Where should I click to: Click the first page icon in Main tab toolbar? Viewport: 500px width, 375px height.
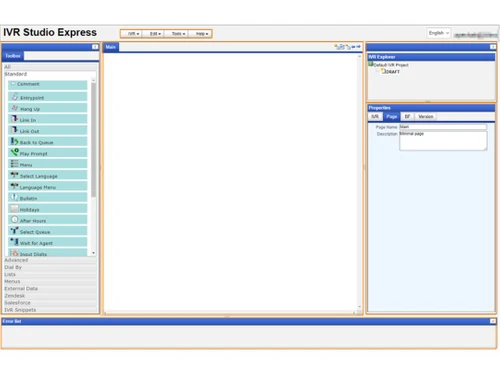[x=337, y=47]
